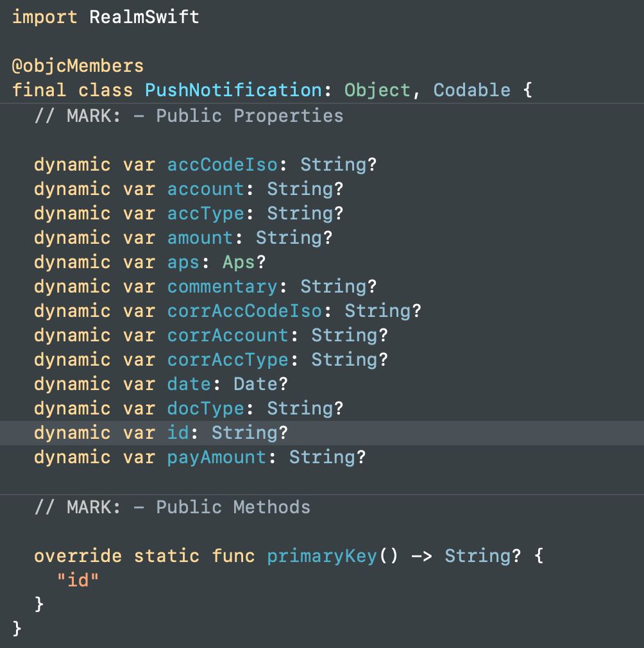
Task: Click the Aps type name
Action: tap(239, 263)
